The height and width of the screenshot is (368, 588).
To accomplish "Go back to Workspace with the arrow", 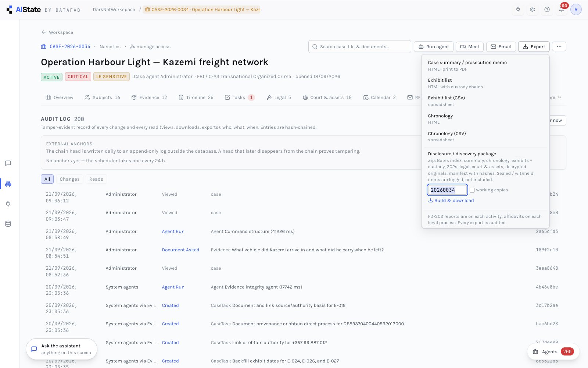I will [57, 32].
